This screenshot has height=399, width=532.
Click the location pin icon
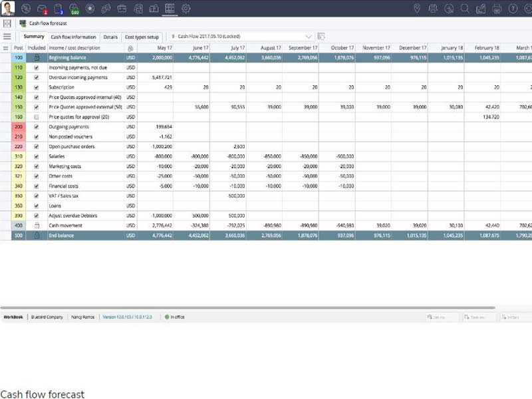[418, 8]
